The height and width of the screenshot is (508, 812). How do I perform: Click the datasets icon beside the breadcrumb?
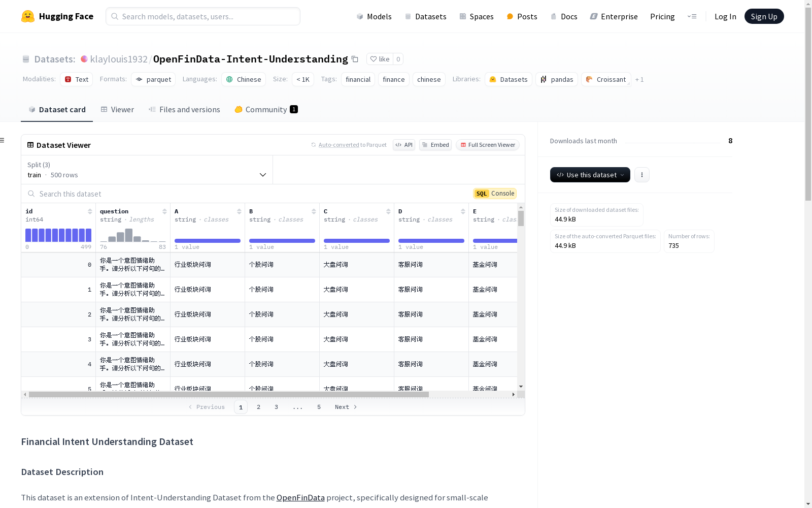click(x=26, y=59)
